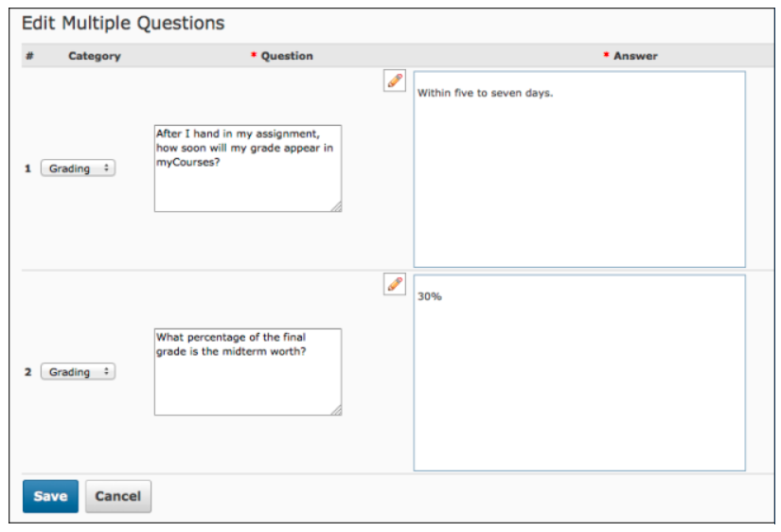The width and height of the screenshot is (781, 532).
Task: Focus the midterm percentage question text box
Action: coord(247,372)
